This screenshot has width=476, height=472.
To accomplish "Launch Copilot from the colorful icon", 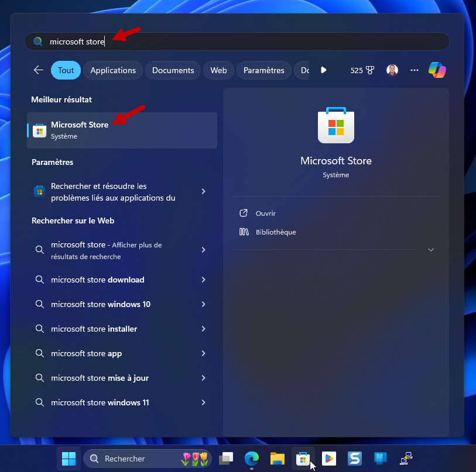I will pyautogui.click(x=437, y=70).
